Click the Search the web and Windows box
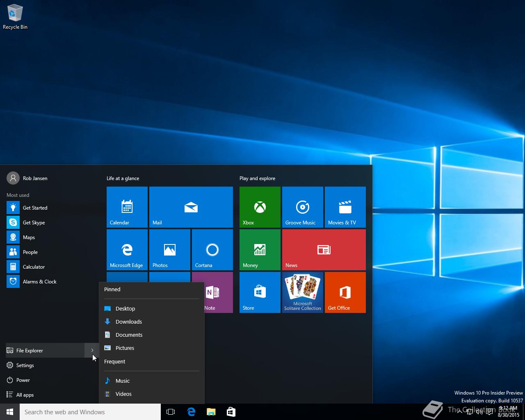Viewport: 525px width, 420px height. tap(90, 412)
